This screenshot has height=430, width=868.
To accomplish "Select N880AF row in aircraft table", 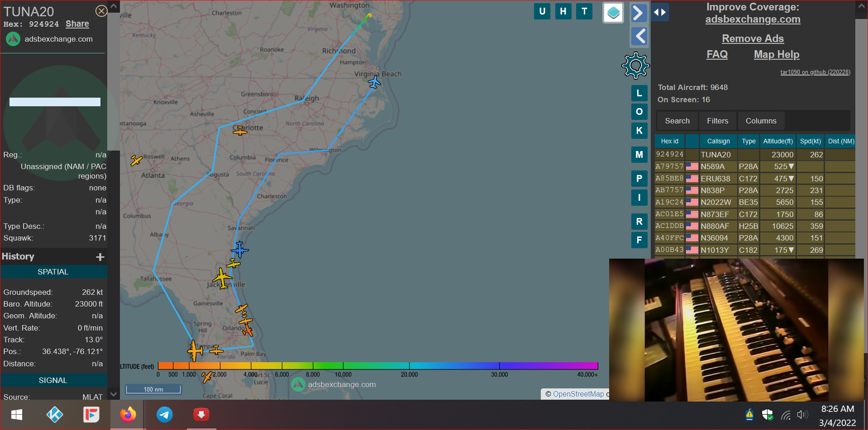I will tap(755, 226).
